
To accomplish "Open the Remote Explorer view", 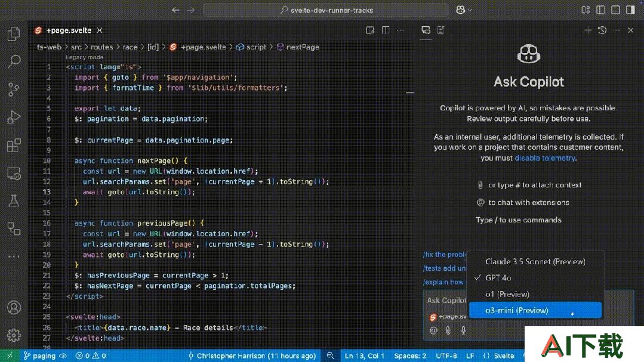I will [x=14, y=174].
